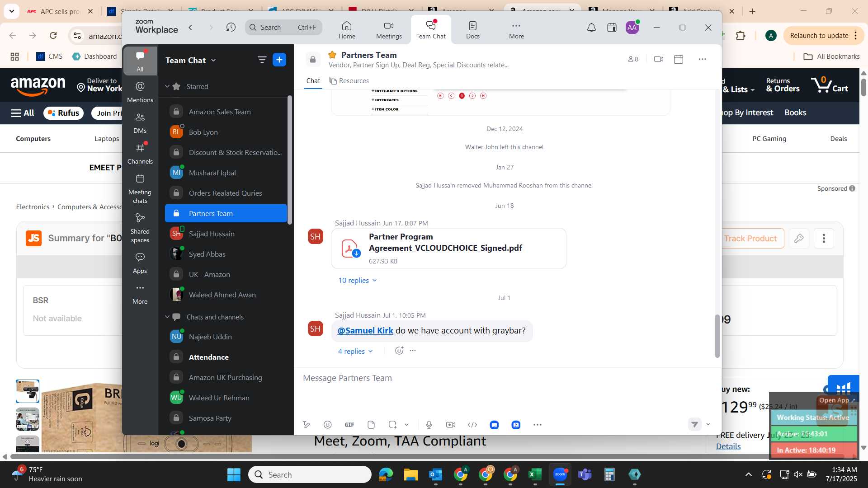Image resolution: width=868 pixels, height=488 pixels.
Task: Open Meeting chats in sidebar
Action: tap(140, 189)
